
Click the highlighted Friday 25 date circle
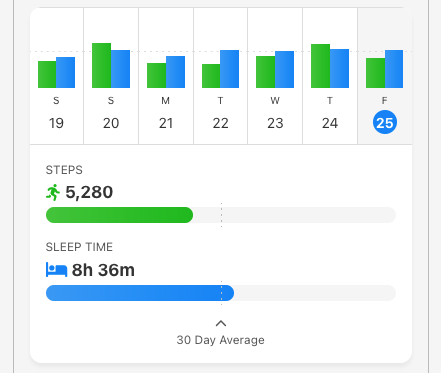385,122
